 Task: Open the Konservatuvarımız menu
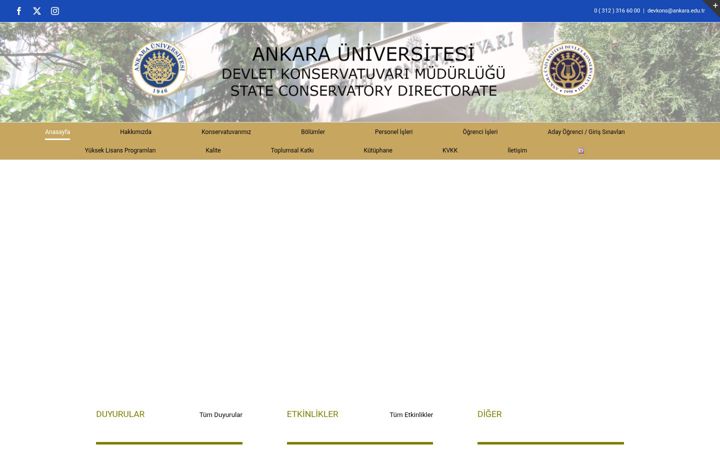pos(226,132)
